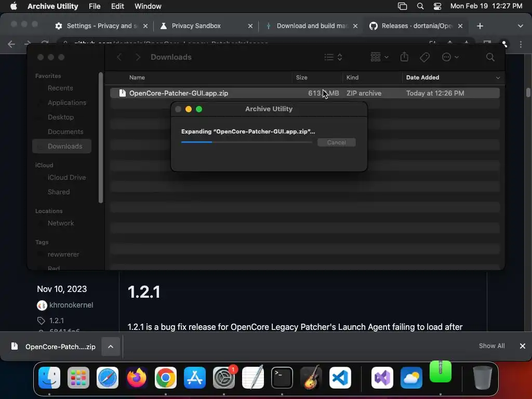Click Show All downloads
The image size is (532, 399).
491,345
